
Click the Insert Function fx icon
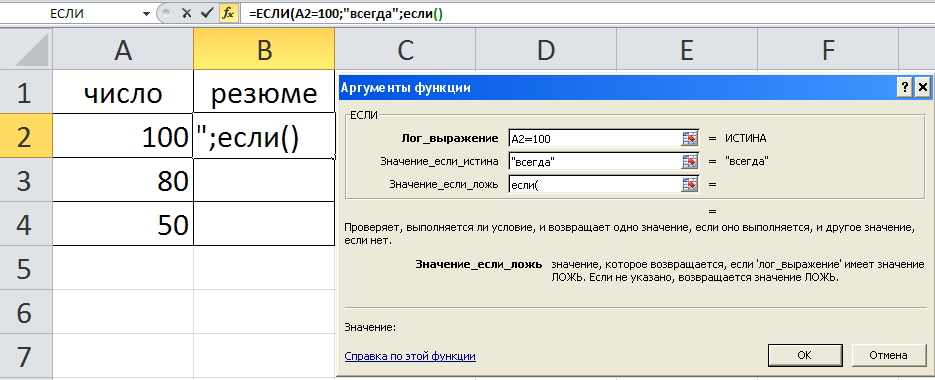[x=227, y=14]
